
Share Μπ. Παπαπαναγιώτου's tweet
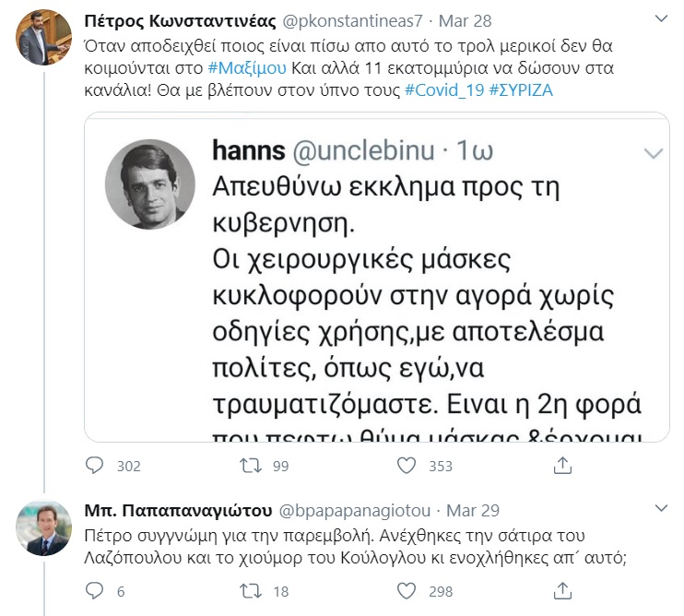(563, 591)
